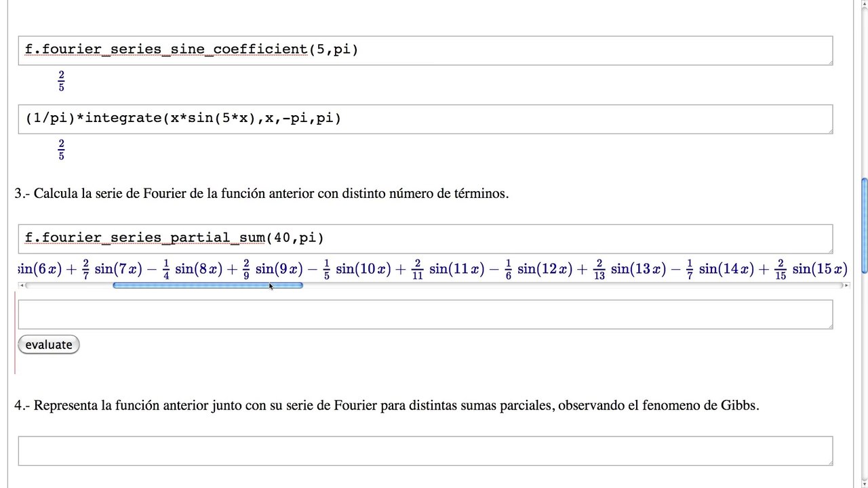The image size is (868, 488).
Task: Click the page vertical scrollbar thumb
Action: pyautogui.click(x=864, y=226)
